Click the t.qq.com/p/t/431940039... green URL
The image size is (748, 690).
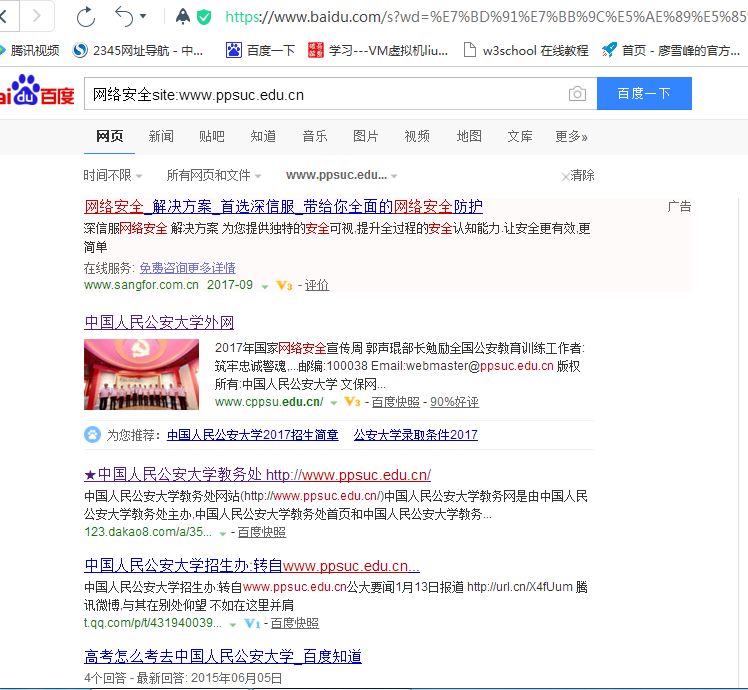click(x=153, y=623)
